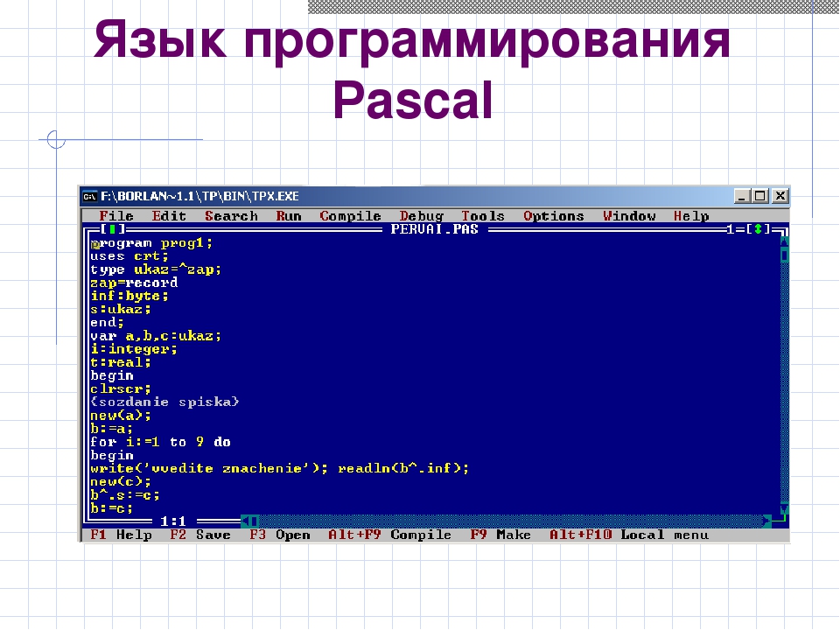Click vertical scrollbar down arrow
The width and height of the screenshot is (840, 630).
pos(784,507)
